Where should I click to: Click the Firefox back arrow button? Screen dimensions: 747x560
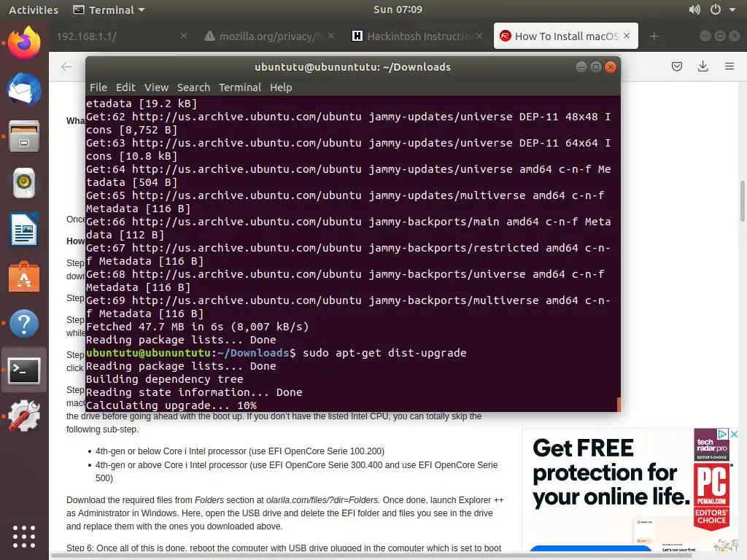66,66
